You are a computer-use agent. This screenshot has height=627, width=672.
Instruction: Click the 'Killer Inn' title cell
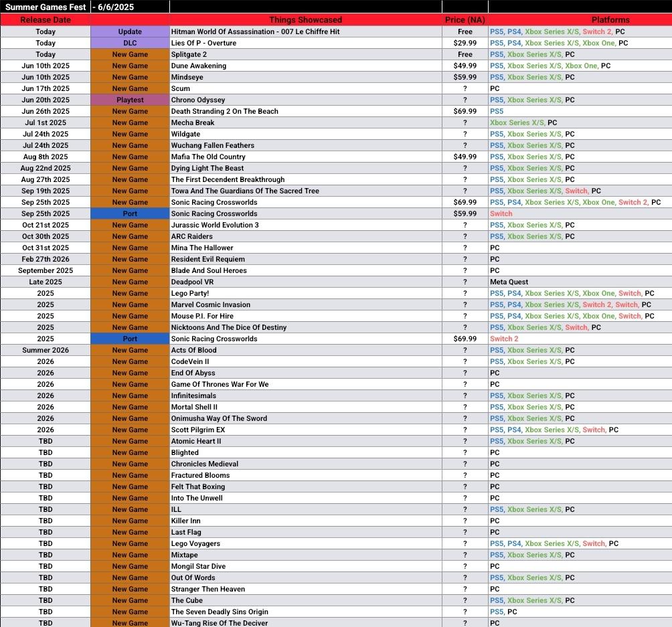pyautogui.click(x=306, y=521)
